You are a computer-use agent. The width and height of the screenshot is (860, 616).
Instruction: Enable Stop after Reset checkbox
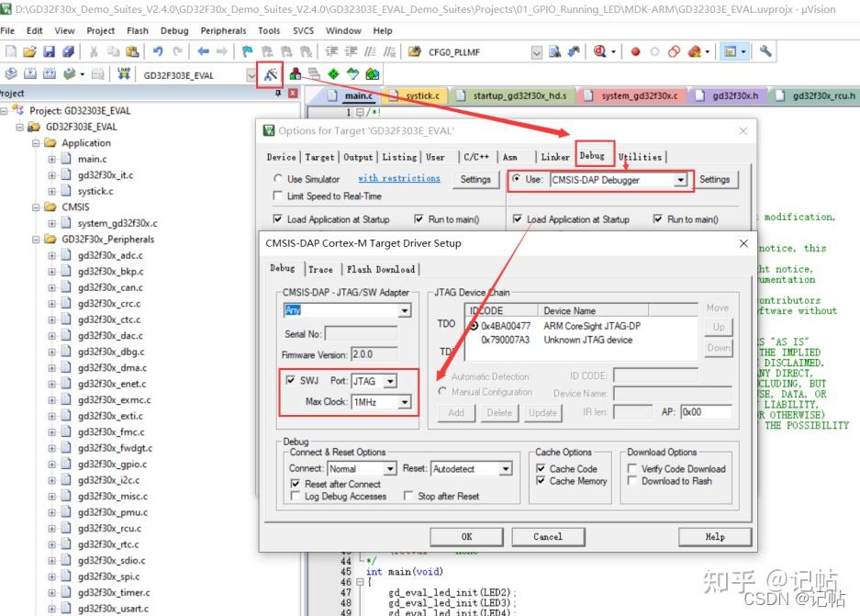coord(408,496)
